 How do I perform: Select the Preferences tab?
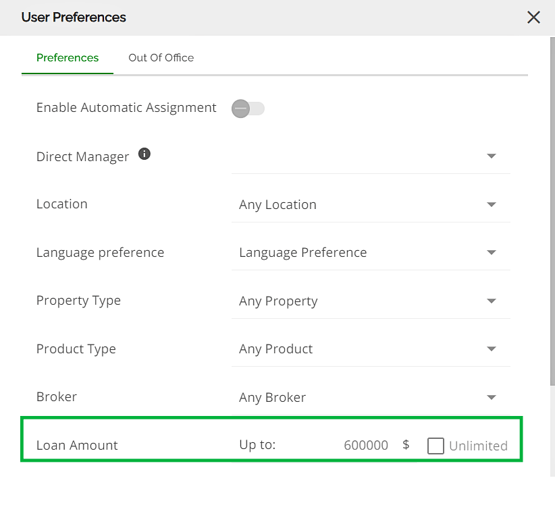[x=67, y=58]
